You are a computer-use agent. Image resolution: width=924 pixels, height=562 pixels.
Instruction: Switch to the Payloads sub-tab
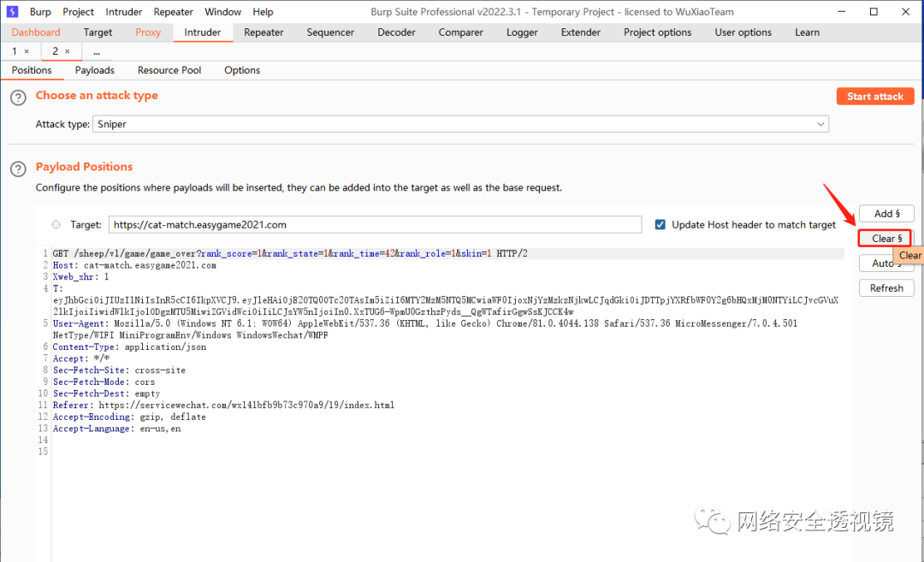(94, 70)
